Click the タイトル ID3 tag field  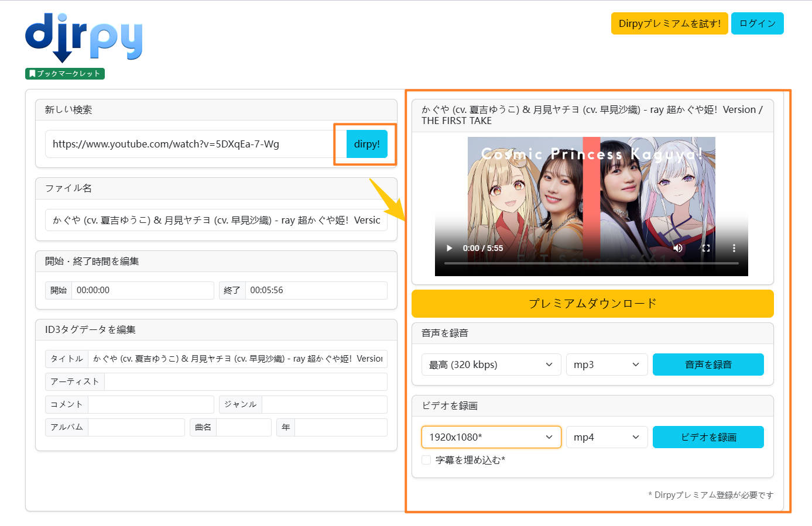[237, 359]
